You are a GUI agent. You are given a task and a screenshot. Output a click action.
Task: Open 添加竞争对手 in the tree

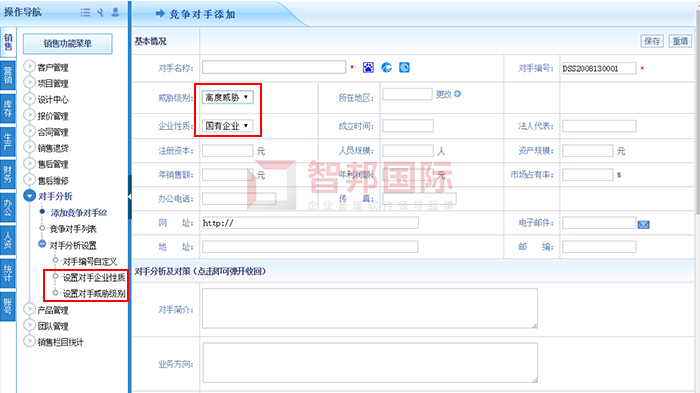pyautogui.click(x=79, y=213)
